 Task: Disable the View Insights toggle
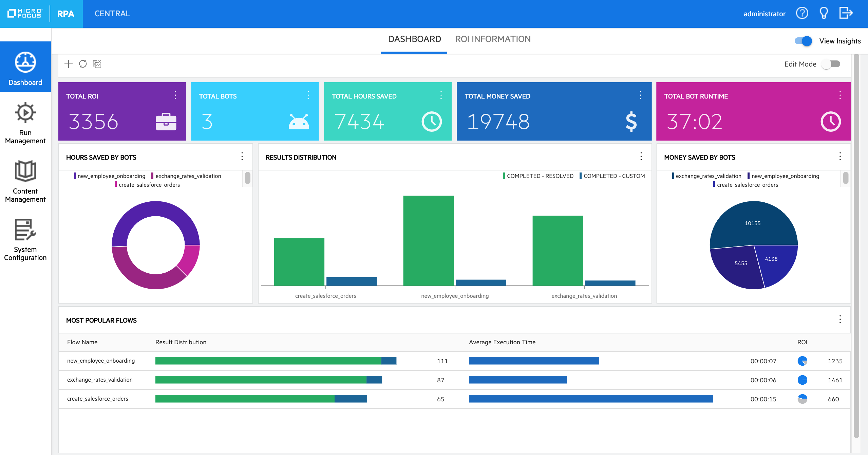click(x=804, y=41)
